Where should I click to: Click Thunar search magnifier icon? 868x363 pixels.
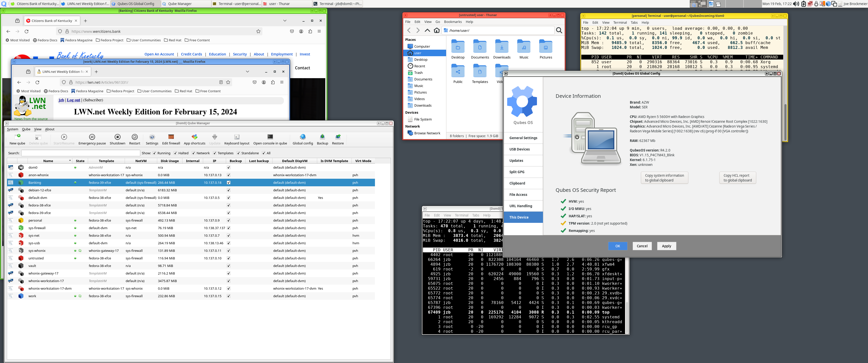point(559,30)
